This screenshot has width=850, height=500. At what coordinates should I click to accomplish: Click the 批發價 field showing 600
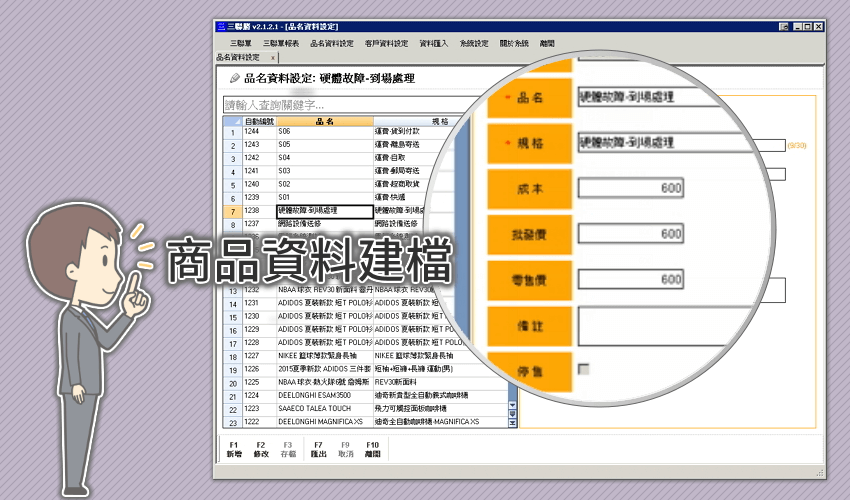631,234
